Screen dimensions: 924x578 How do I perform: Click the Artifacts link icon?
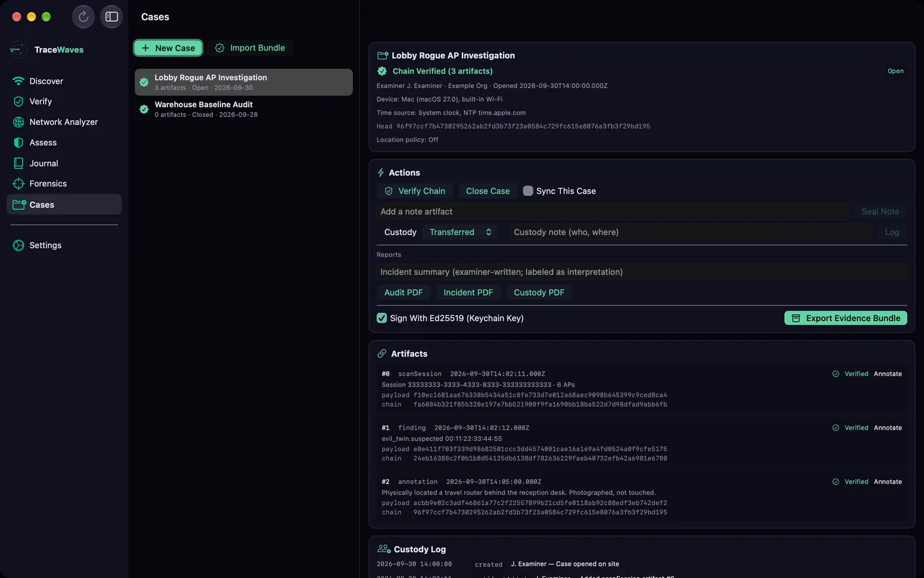coord(382,354)
